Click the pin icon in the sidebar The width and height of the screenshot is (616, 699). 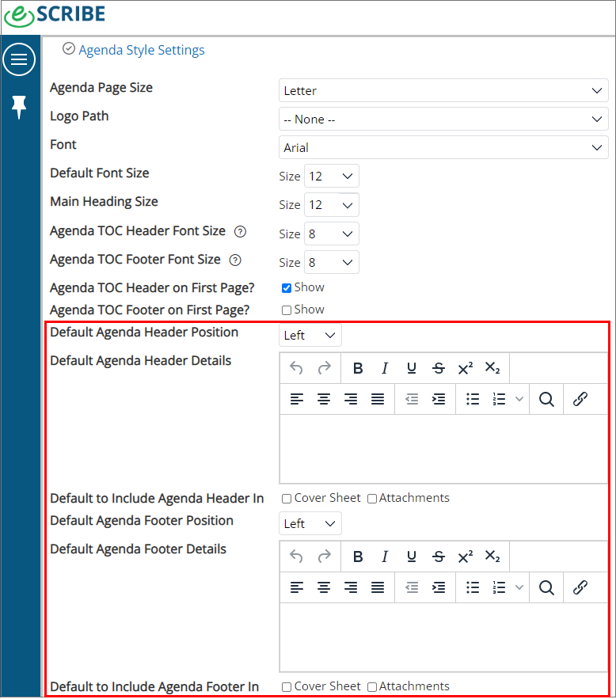click(x=19, y=107)
